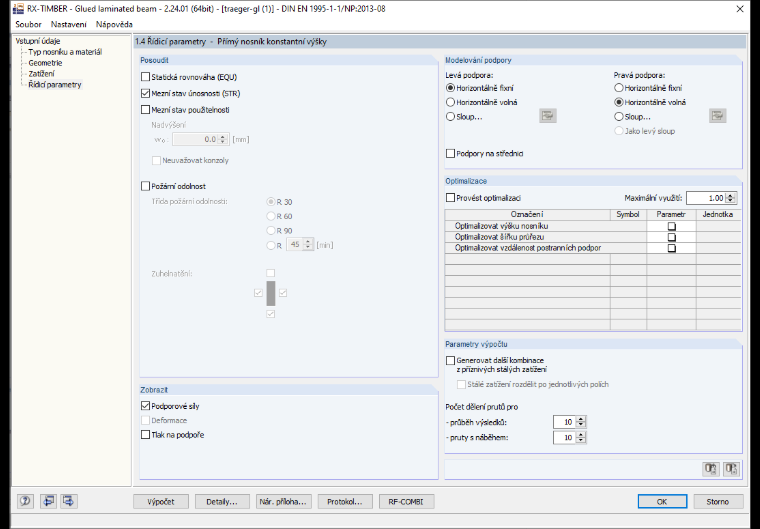This screenshot has height=529, width=760.
Task: Click right defaults icon below Parametry výpočtu
Action: coord(731,468)
